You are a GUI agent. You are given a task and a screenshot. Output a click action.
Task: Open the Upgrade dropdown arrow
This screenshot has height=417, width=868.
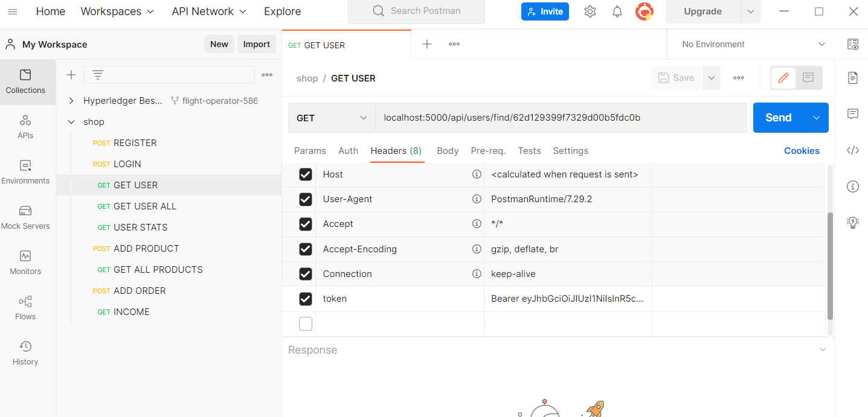751,11
